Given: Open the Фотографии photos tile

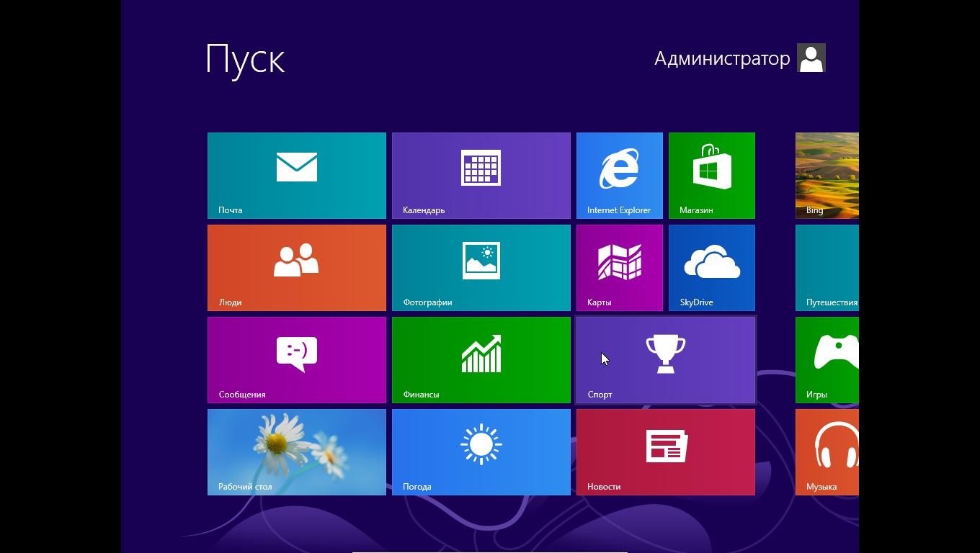Looking at the screenshot, I should pyautogui.click(x=481, y=267).
